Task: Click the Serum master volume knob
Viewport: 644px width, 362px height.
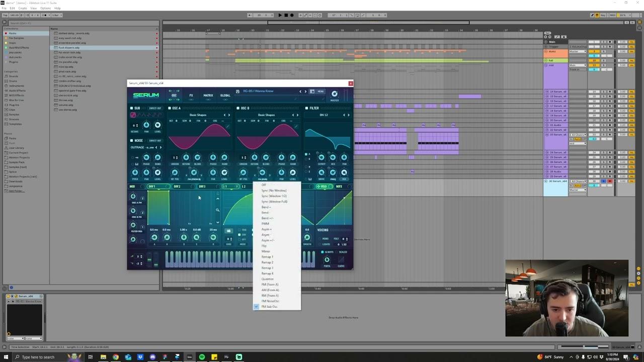Action: tap(334, 94)
